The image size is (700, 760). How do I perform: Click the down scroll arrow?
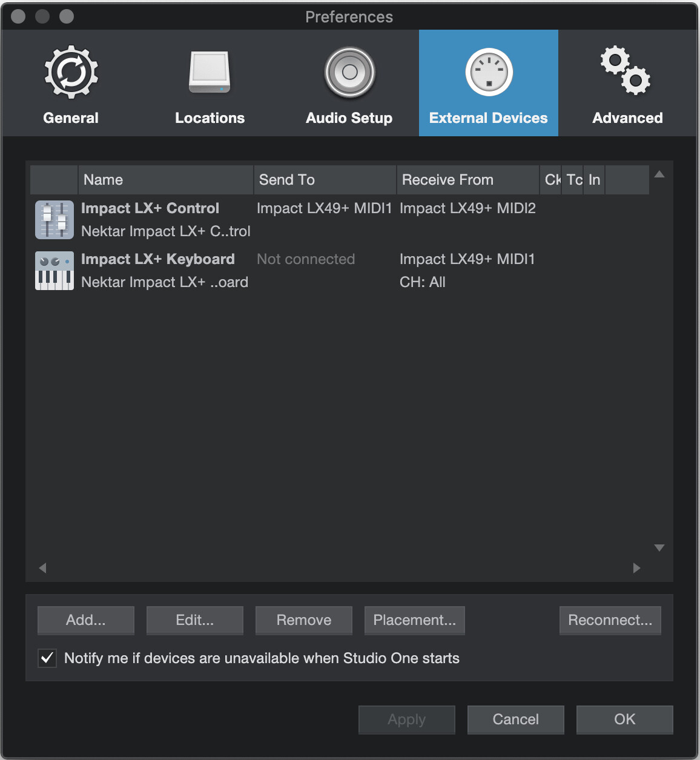(x=659, y=547)
